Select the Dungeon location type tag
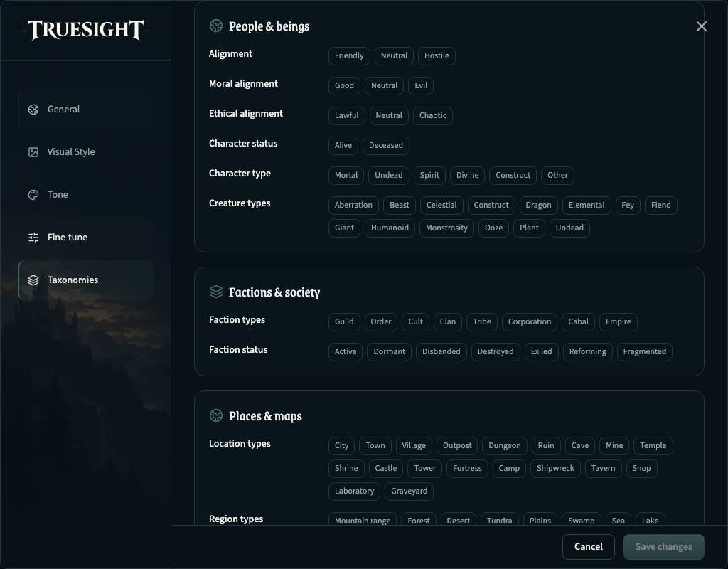The width and height of the screenshot is (728, 569). pos(504,445)
